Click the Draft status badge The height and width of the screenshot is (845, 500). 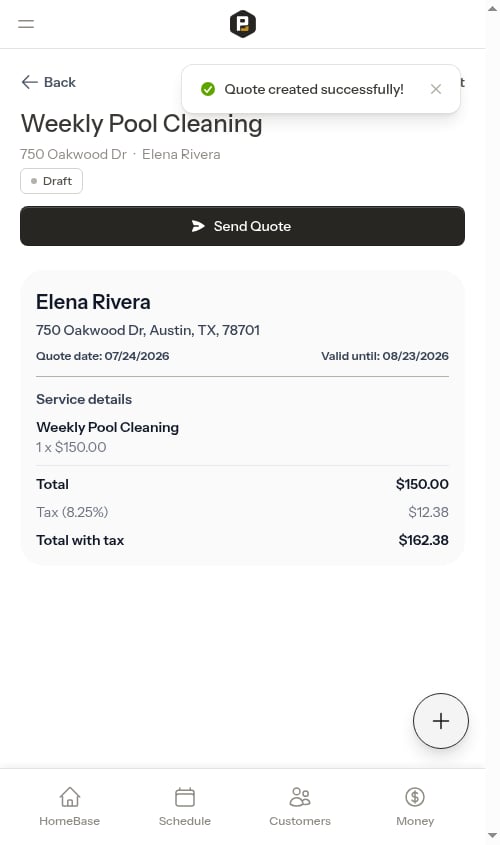[51, 181]
